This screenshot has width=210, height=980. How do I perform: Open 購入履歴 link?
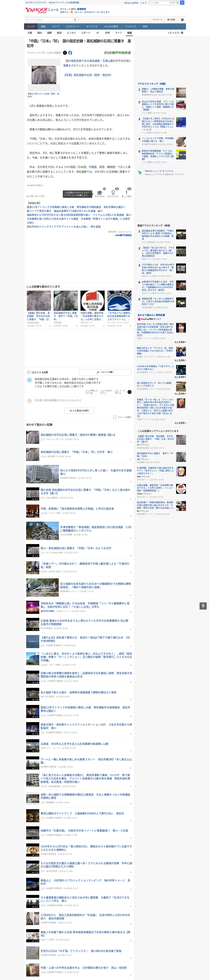pos(171,20)
